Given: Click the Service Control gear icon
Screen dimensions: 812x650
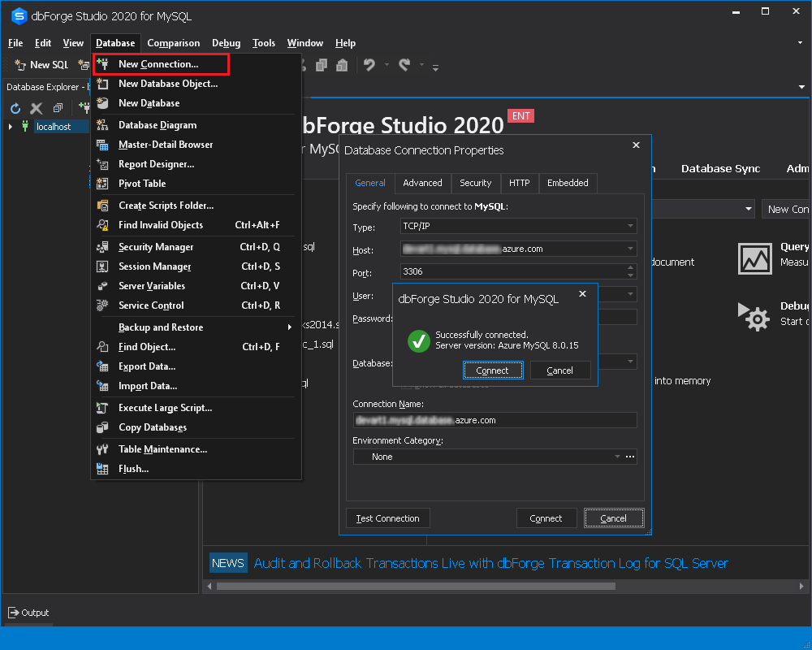Looking at the screenshot, I should 102,305.
